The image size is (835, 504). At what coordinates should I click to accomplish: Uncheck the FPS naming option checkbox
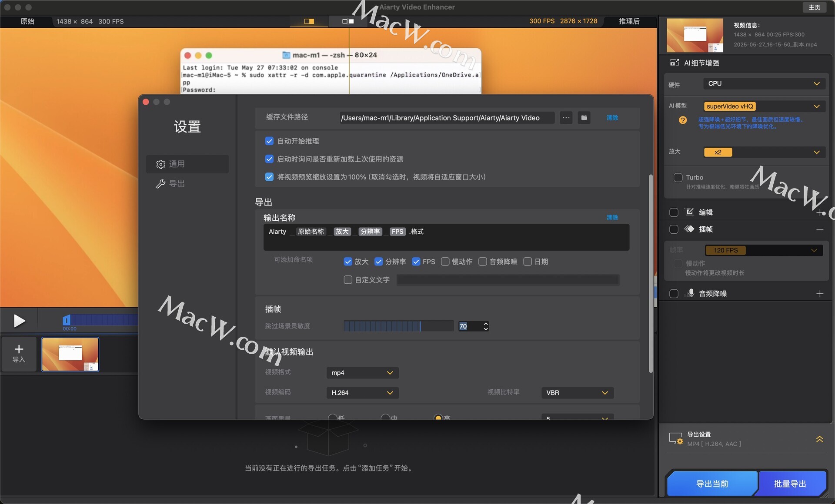(416, 262)
